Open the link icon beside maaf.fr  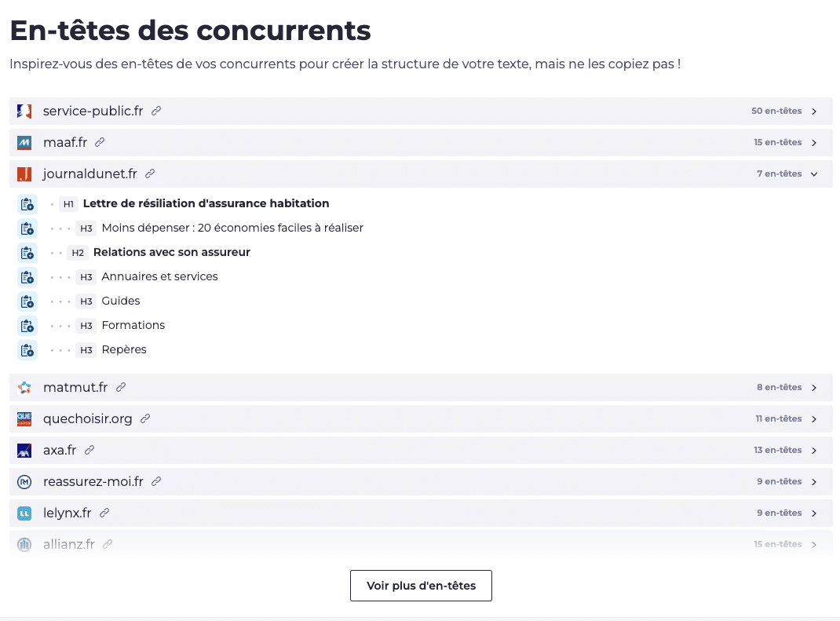pyautogui.click(x=100, y=143)
